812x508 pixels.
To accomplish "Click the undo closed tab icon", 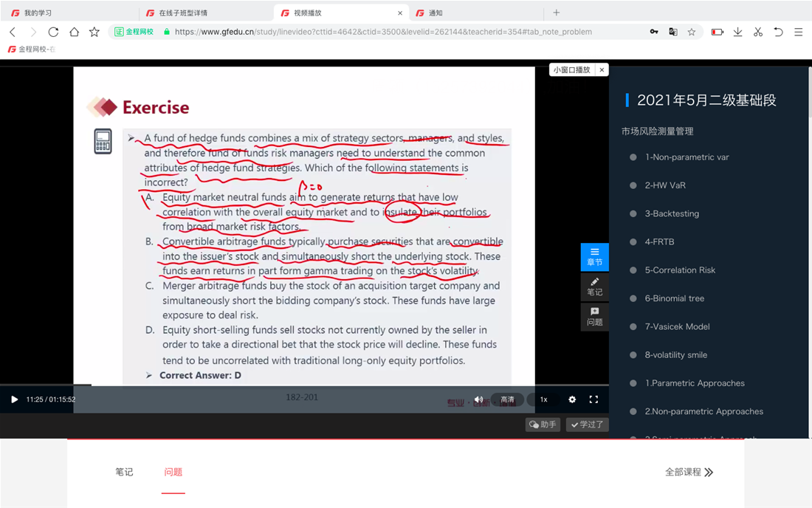I will 778,32.
